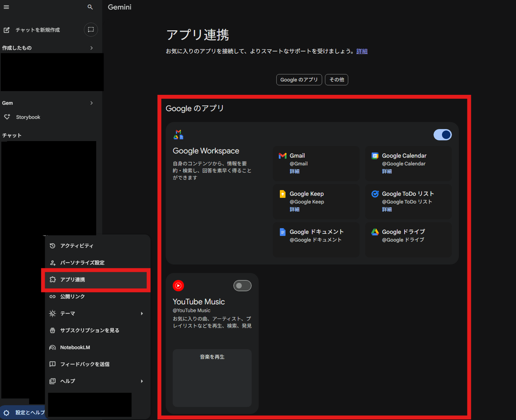Select アクティビティ from the settings menu
The width and height of the screenshot is (516, 420).
pos(76,246)
